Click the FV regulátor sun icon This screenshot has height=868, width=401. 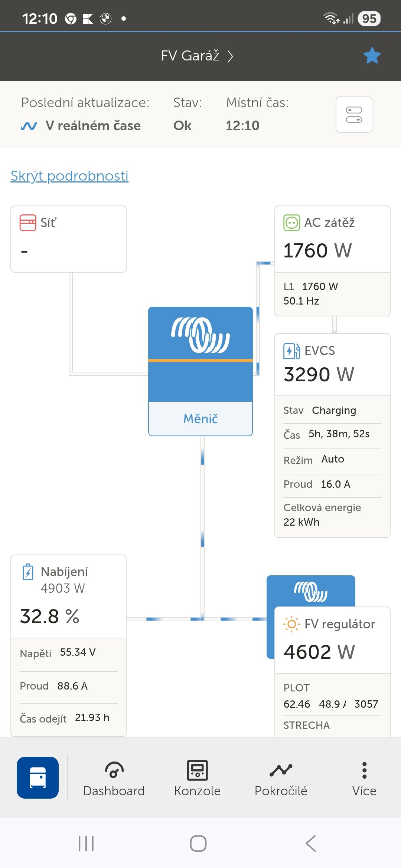291,624
